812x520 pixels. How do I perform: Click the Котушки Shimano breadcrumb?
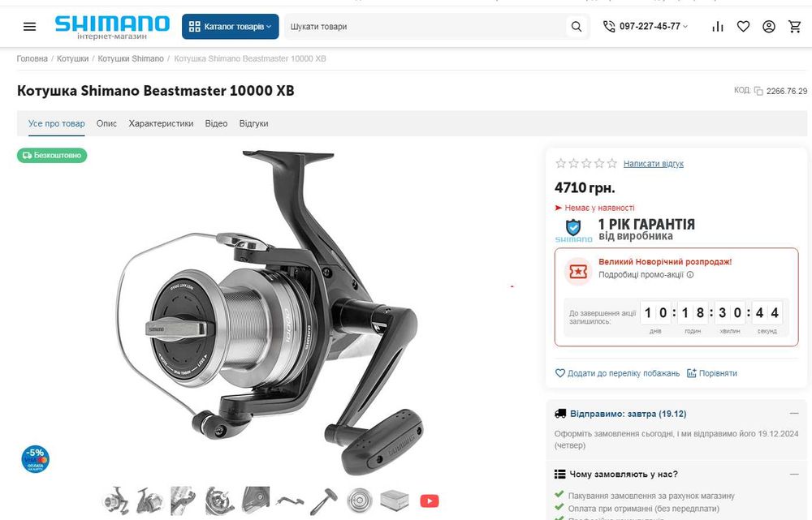[x=131, y=58]
